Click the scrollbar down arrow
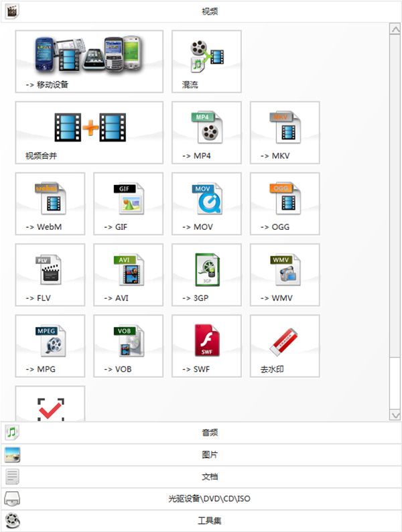The image size is (402, 532). 395,415
